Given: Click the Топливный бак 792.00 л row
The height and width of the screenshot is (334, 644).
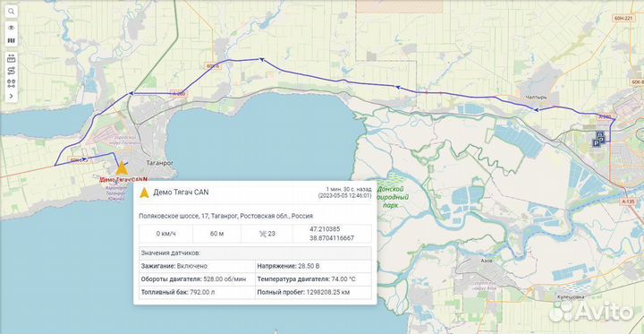Looking at the screenshot, I should pyautogui.click(x=197, y=293).
